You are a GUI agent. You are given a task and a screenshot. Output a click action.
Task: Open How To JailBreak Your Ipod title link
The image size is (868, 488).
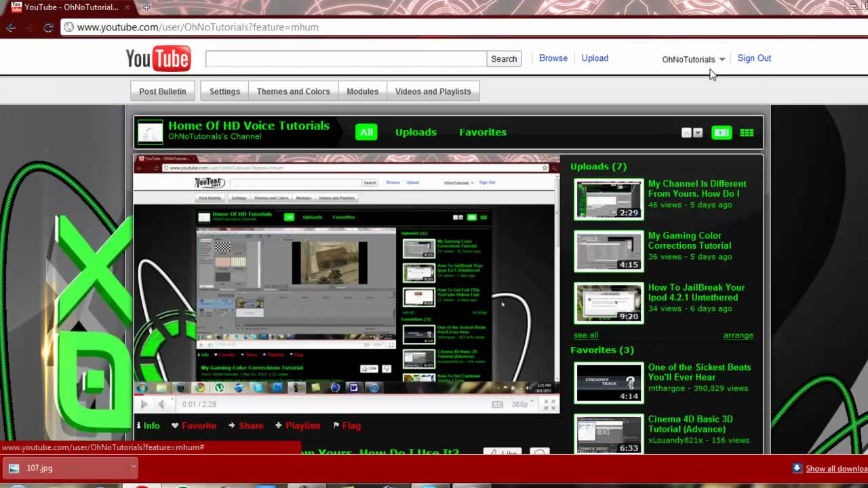click(696, 292)
